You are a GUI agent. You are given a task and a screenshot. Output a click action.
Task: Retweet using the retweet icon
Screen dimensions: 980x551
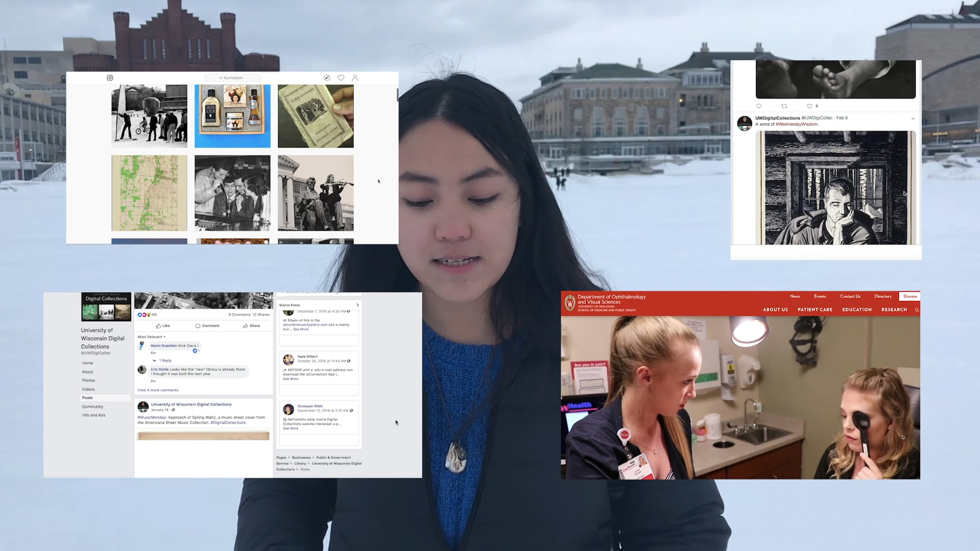click(x=784, y=106)
